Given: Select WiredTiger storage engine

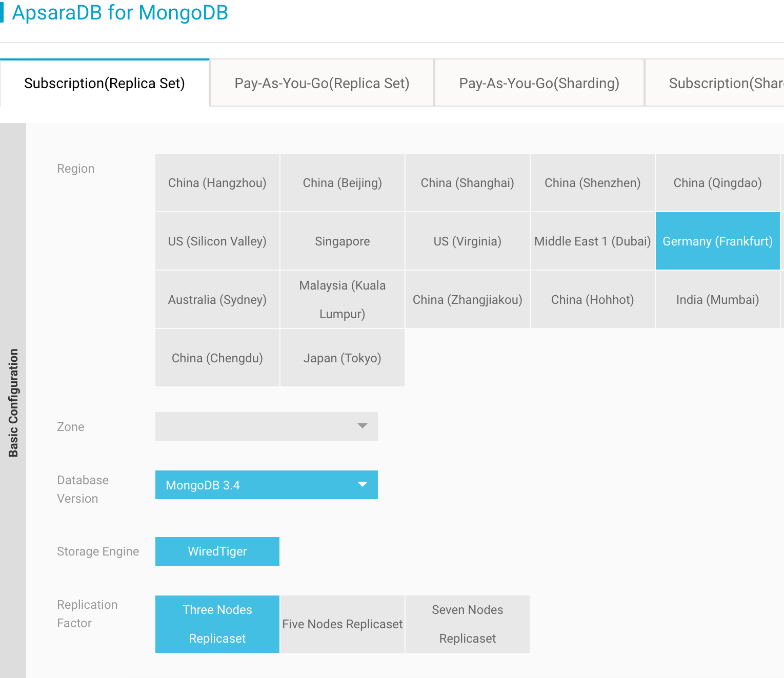Looking at the screenshot, I should tap(217, 551).
